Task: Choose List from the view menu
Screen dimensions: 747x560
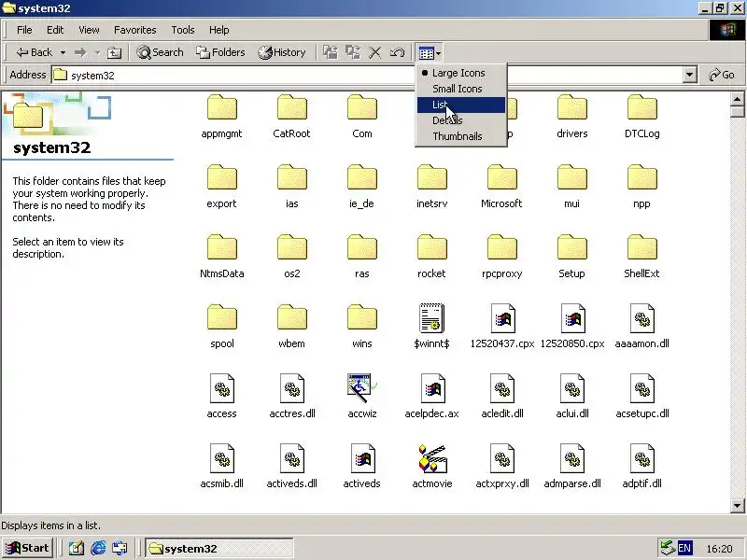Action: point(460,105)
